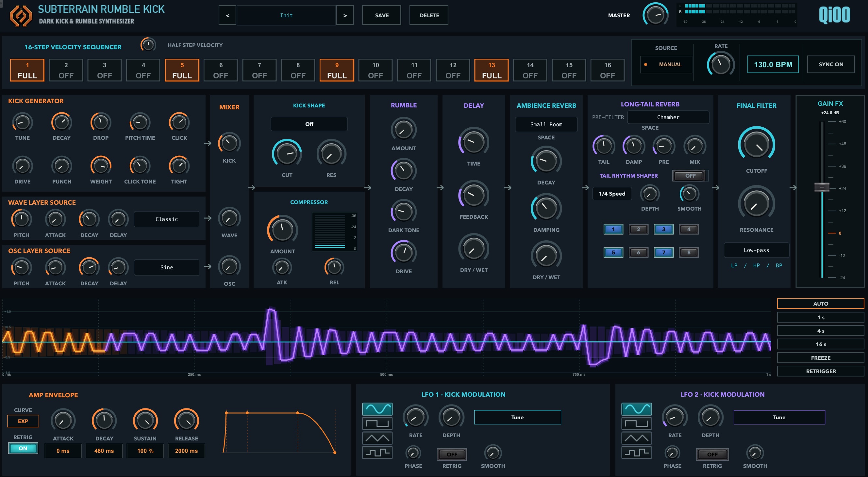Toggle the Tail Rhythm Shaper OFF switch
Image resolution: width=868 pixels, height=477 pixels.
[690, 176]
